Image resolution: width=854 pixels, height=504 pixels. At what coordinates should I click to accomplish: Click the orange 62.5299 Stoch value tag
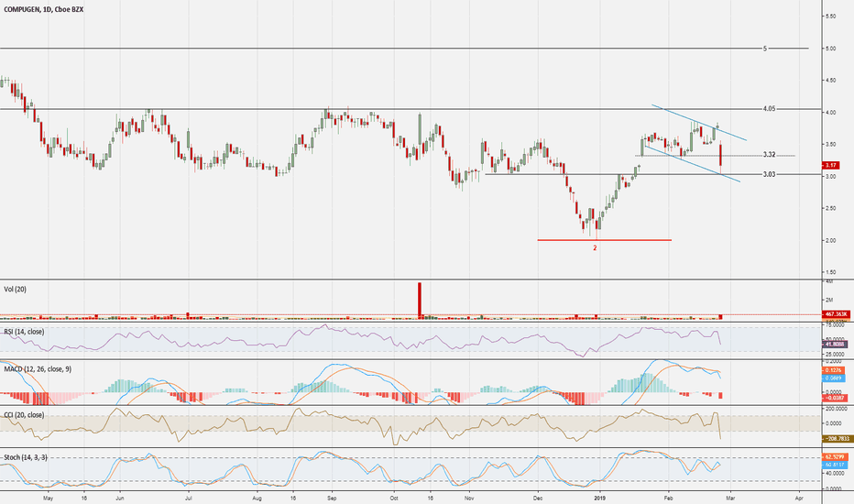click(835, 457)
